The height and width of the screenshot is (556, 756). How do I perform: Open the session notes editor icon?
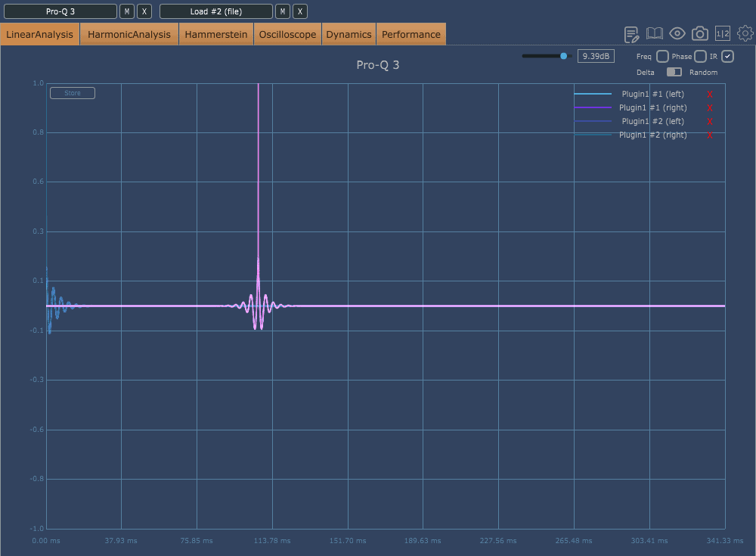point(631,33)
